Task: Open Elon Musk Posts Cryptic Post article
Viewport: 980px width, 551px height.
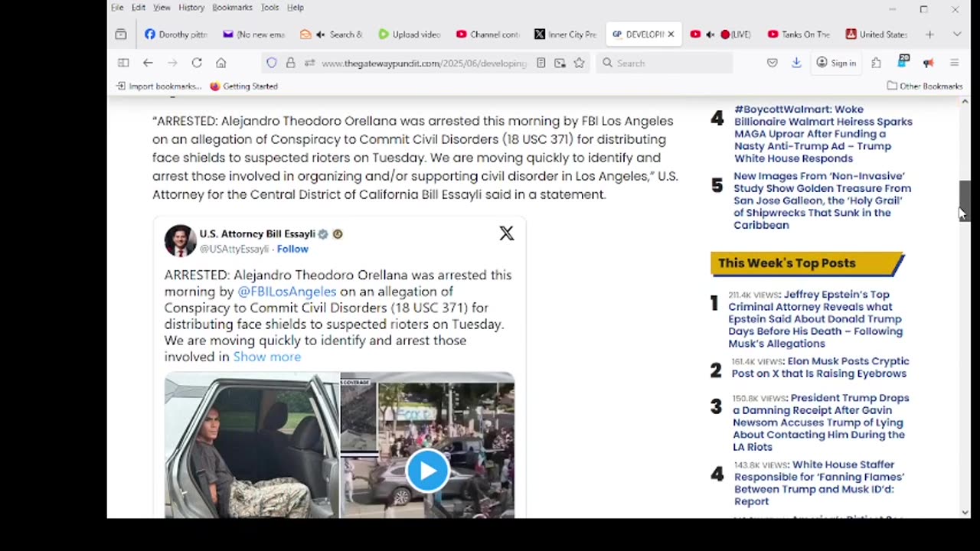Action: (x=820, y=367)
